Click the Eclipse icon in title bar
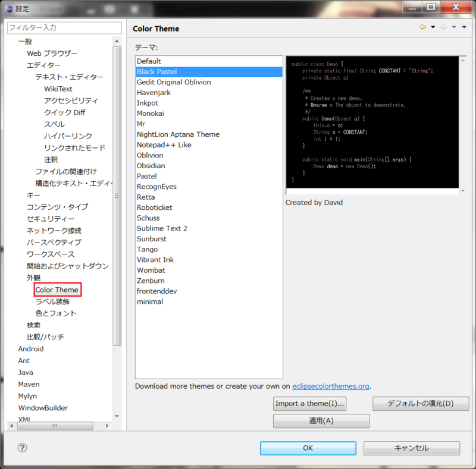476x469 pixels. coord(9,9)
